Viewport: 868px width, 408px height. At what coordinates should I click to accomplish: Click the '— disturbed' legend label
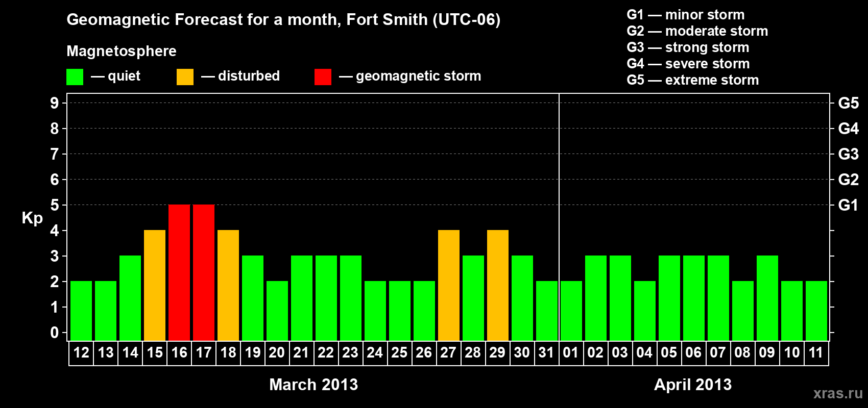pyautogui.click(x=240, y=76)
